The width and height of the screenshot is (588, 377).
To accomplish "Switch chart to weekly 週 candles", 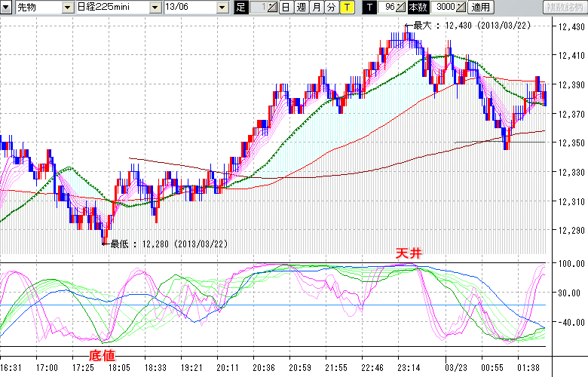I will pyautogui.click(x=301, y=8).
